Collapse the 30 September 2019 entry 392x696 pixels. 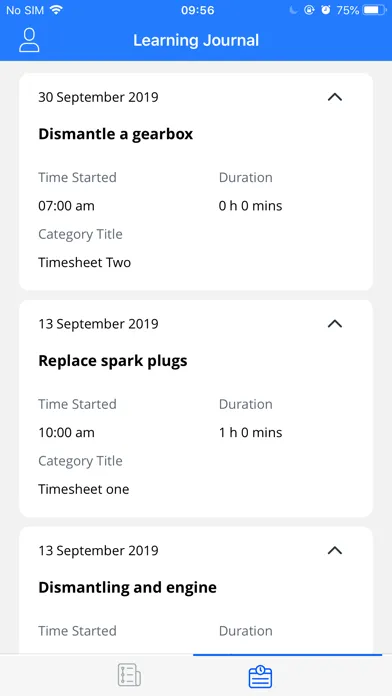335,97
